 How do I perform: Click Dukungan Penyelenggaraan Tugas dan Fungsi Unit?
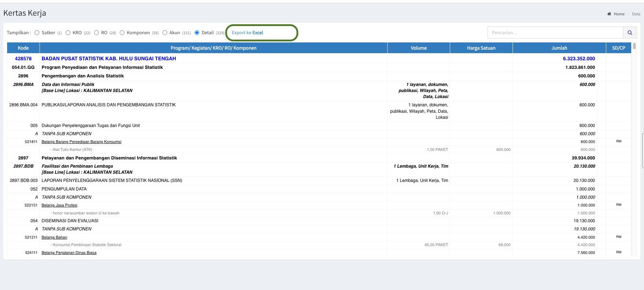pos(91,126)
